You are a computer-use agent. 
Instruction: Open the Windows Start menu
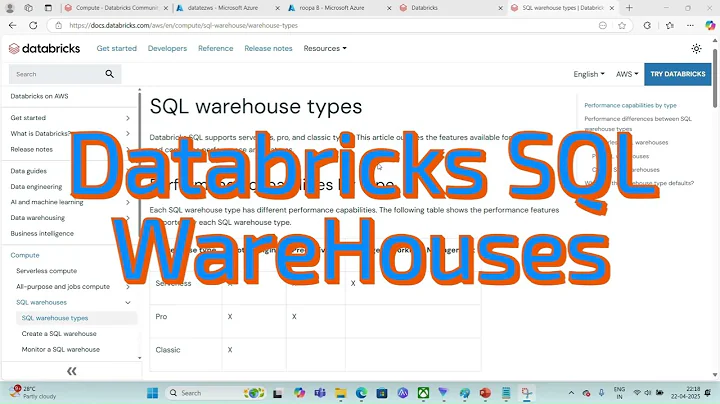click(x=152, y=393)
